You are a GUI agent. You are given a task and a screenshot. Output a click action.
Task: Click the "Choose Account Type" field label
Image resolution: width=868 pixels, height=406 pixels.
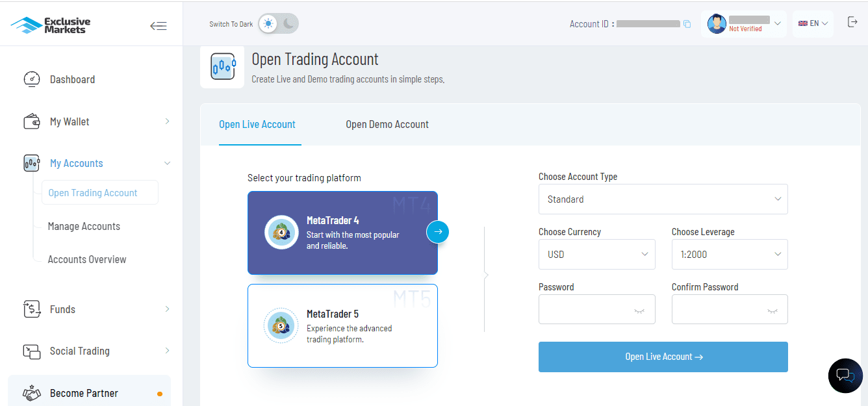click(578, 177)
